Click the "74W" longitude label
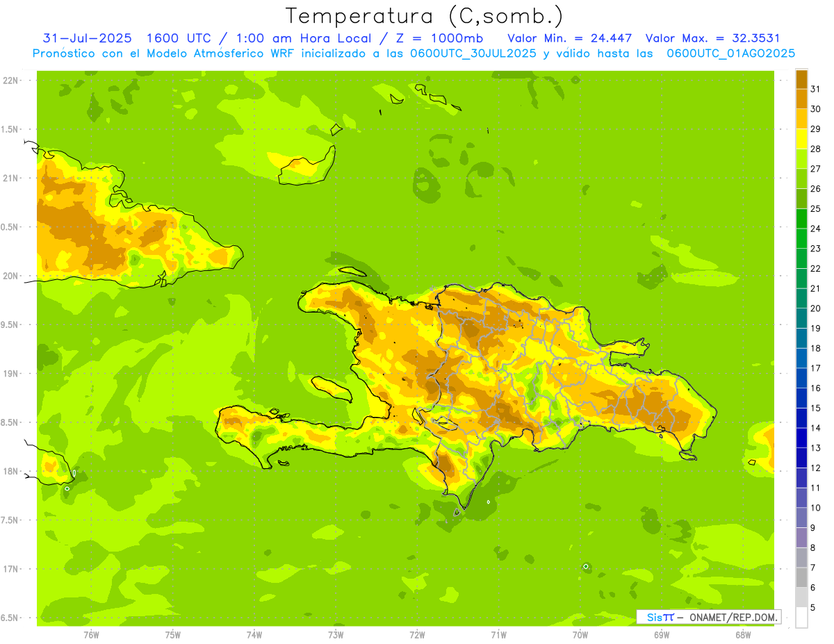 (254, 634)
